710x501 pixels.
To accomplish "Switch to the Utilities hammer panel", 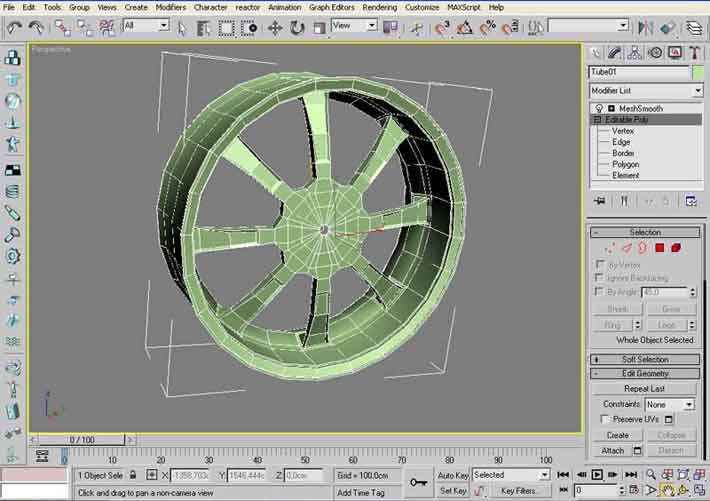I will coord(693,52).
